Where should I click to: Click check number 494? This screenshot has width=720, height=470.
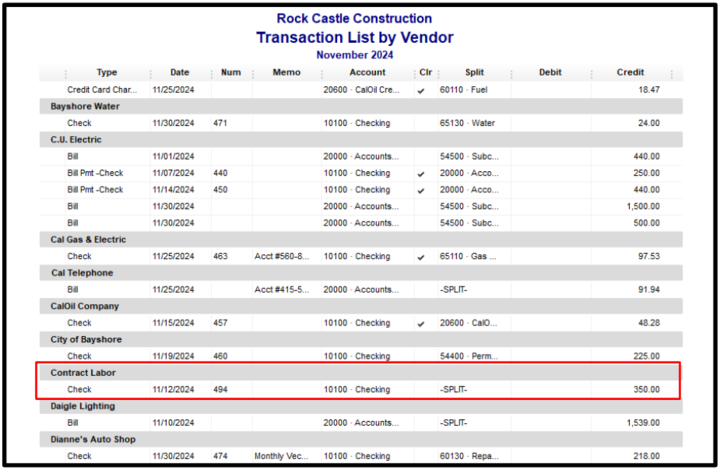pos(220,389)
